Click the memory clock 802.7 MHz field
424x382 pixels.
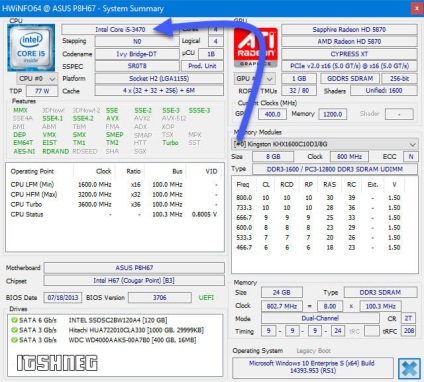coord(281,306)
